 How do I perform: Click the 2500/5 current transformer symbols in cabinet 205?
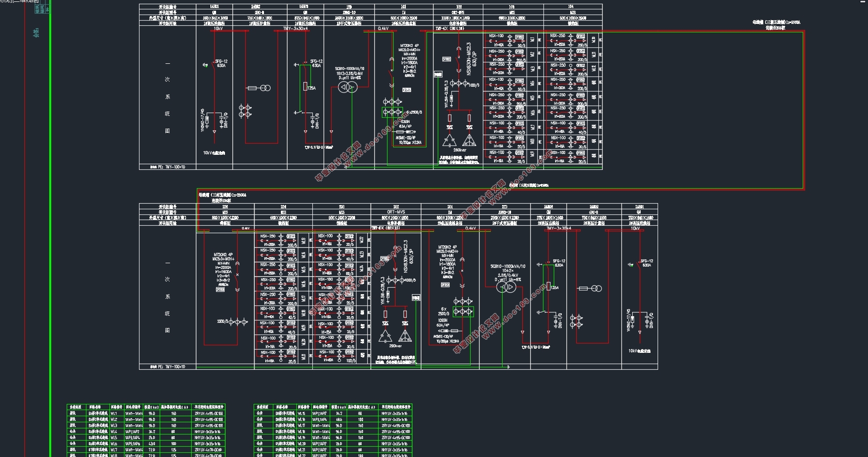click(238, 322)
